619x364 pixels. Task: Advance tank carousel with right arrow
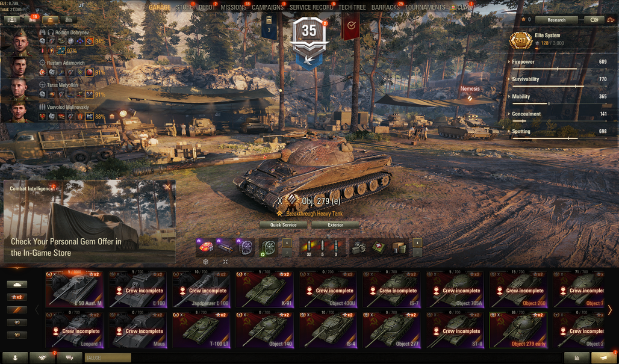[x=610, y=310]
